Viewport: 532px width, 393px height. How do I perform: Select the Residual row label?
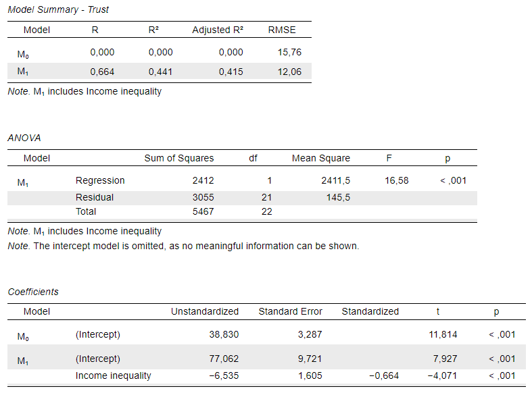pyautogui.click(x=95, y=197)
